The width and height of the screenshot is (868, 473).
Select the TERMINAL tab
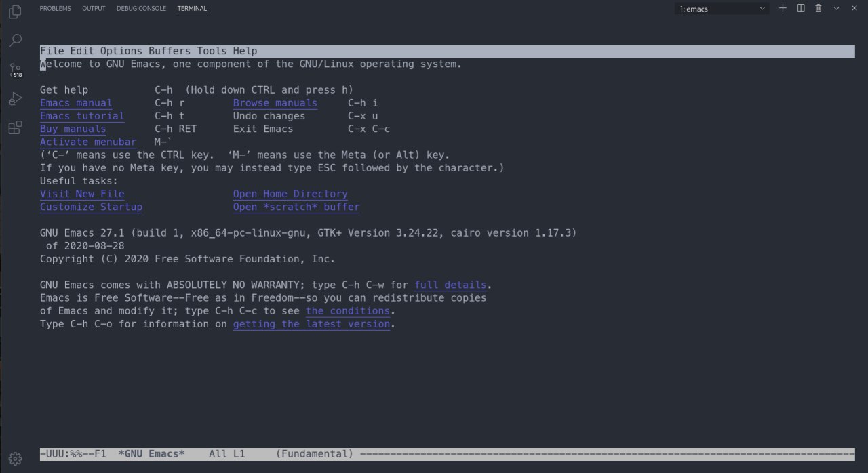192,9
